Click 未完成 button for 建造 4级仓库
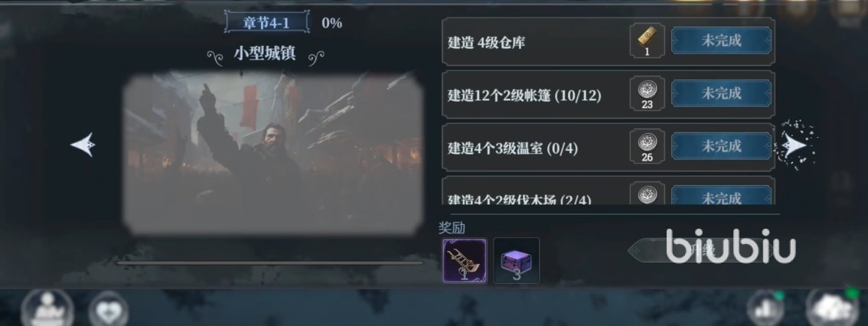868x326 pixels. point(721,41)
